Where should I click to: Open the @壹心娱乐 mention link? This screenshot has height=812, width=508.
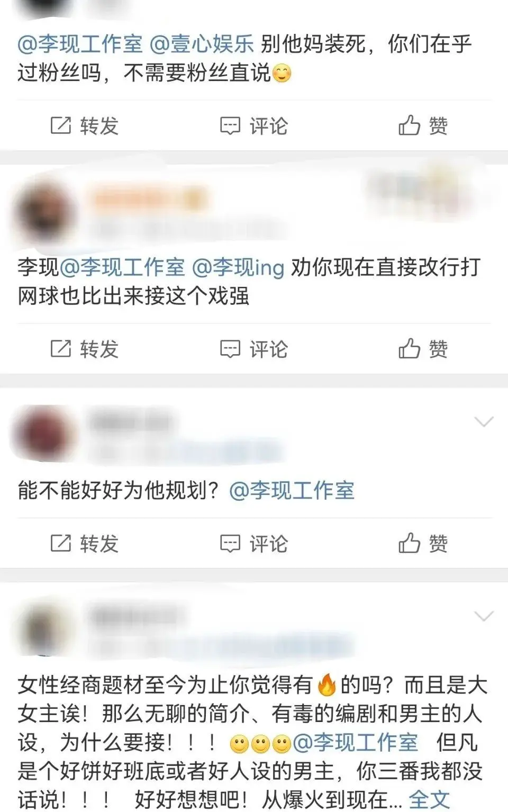pos(202,44)
